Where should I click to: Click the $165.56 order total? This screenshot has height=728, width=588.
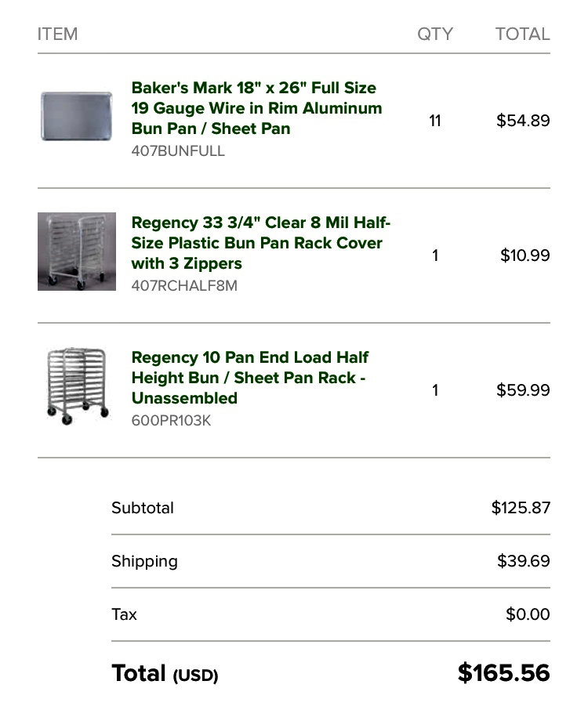(503, 672)
